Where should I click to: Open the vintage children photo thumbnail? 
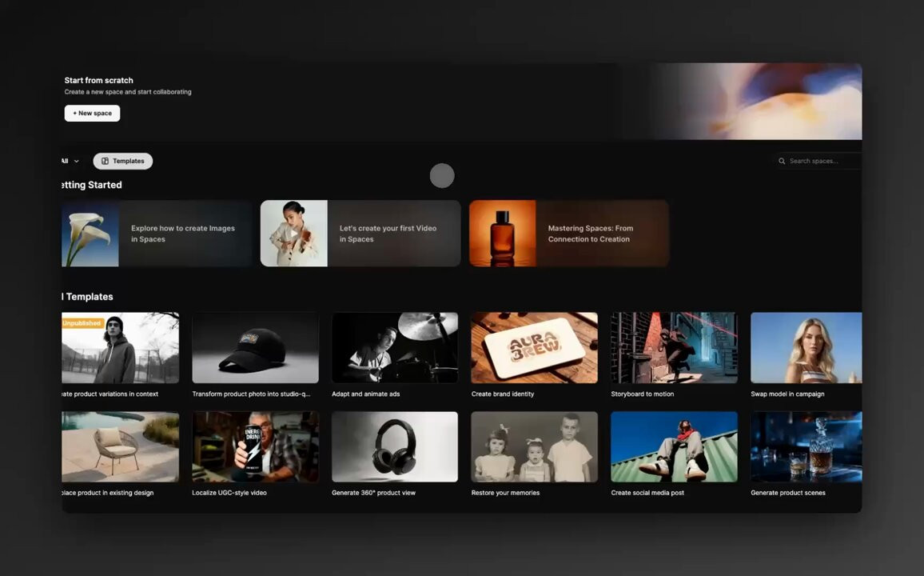pyautogui.click(x=535, y=447)
